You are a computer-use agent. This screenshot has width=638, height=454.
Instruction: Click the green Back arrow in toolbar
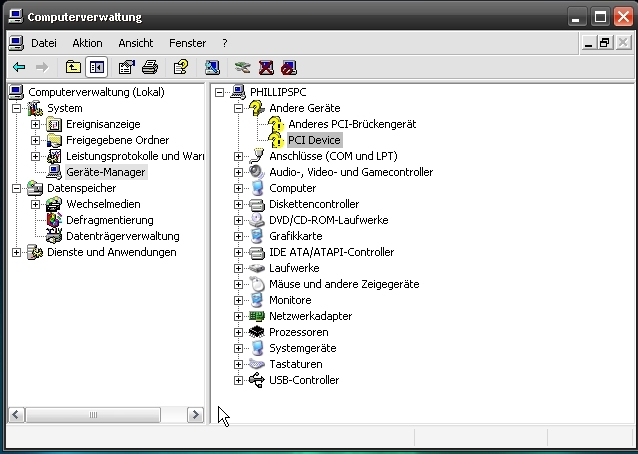coord(18,68)
